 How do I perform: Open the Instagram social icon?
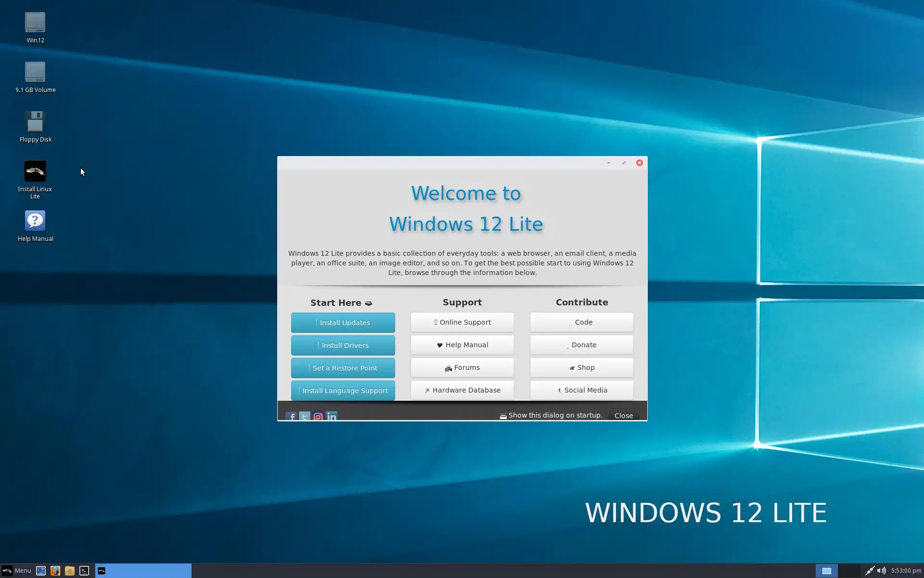pos(318,416)
